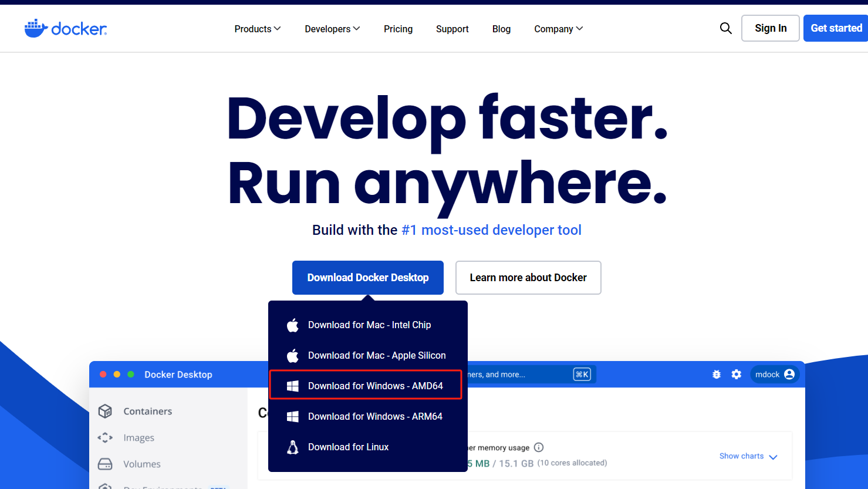The width and height of the screenshot is (868, 489).
Task: Open the #1 most-used developer tool link
Action: [x=491, y=230]
